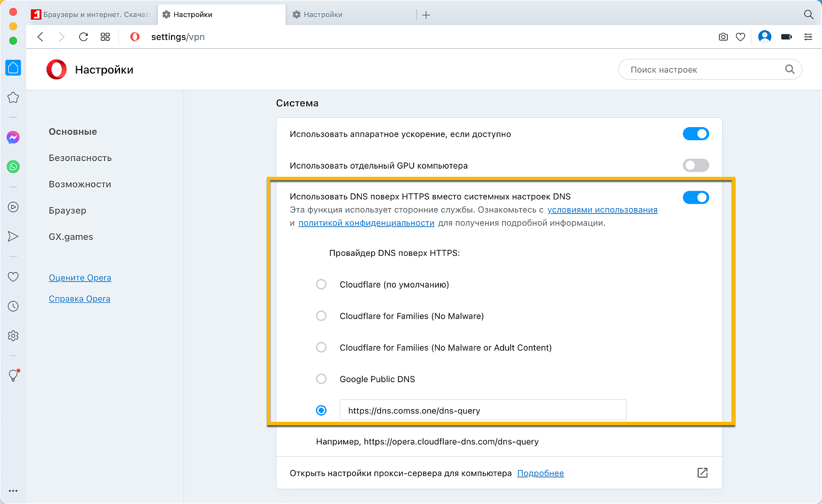Click the Справка Opera link

click(x=79, y=299)
